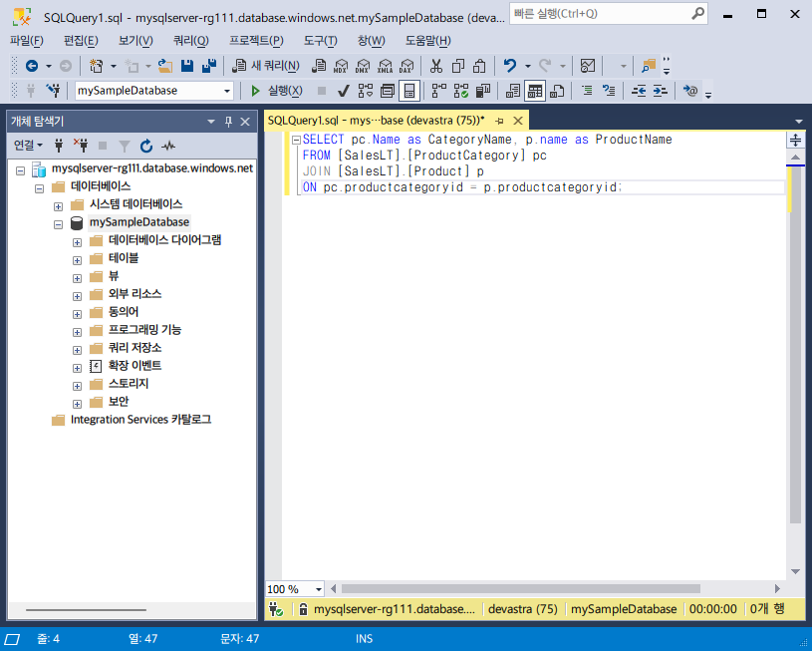
Task: Click the Cut scissors icon
Action: pos(436,66)
